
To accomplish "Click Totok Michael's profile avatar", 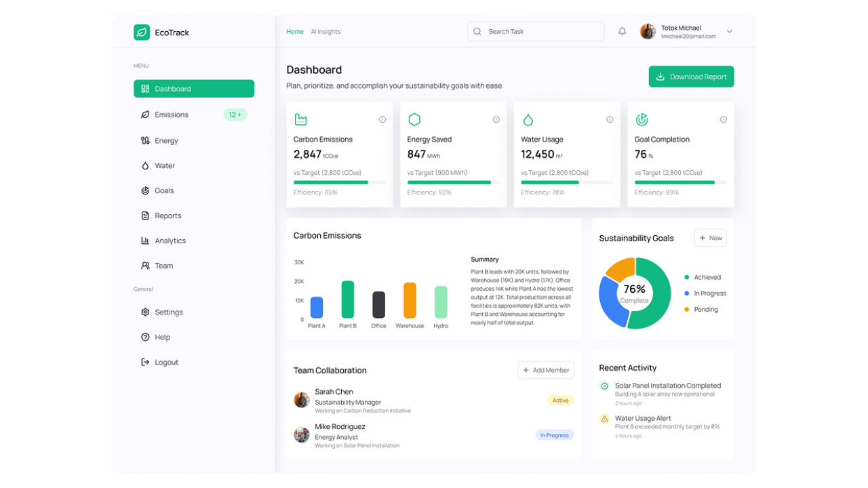I will [x=648, y=31].
